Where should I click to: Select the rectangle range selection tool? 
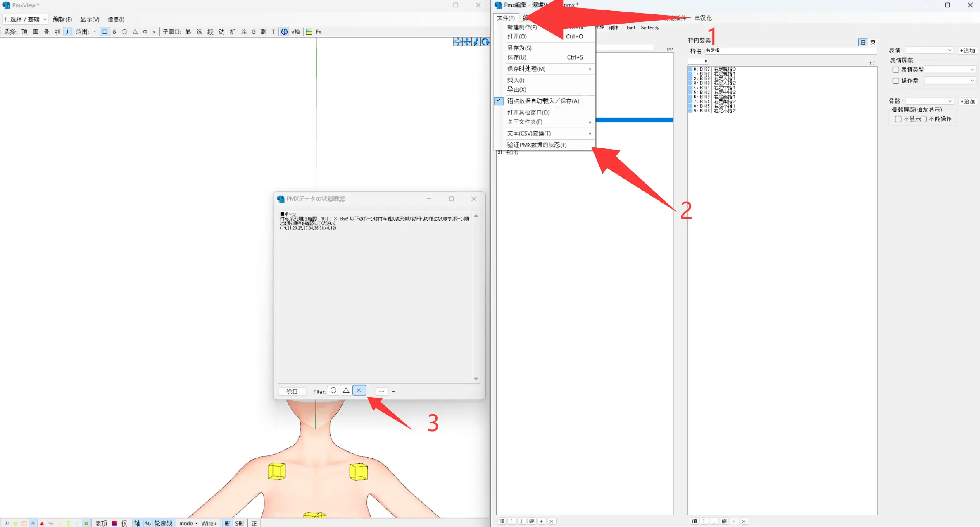(105, 32)
